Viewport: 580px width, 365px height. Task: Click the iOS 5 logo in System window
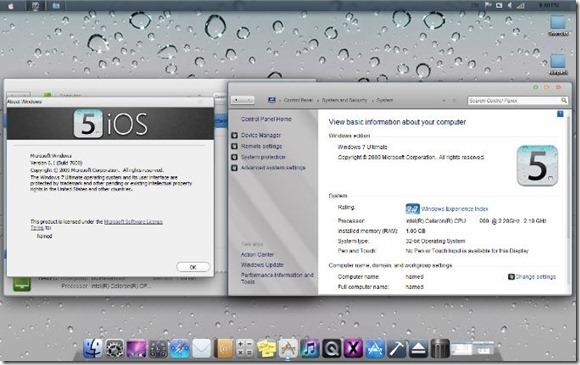tap(537, 166)
